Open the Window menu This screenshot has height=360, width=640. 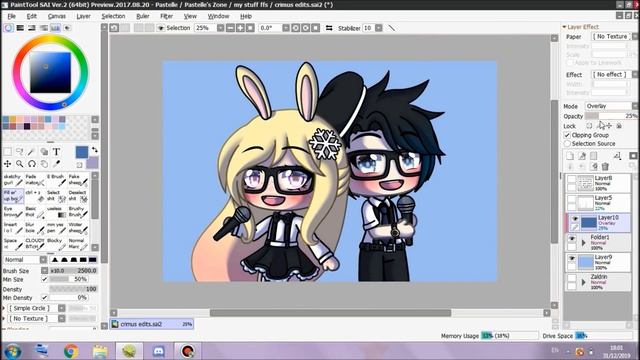tap(218, 16)
